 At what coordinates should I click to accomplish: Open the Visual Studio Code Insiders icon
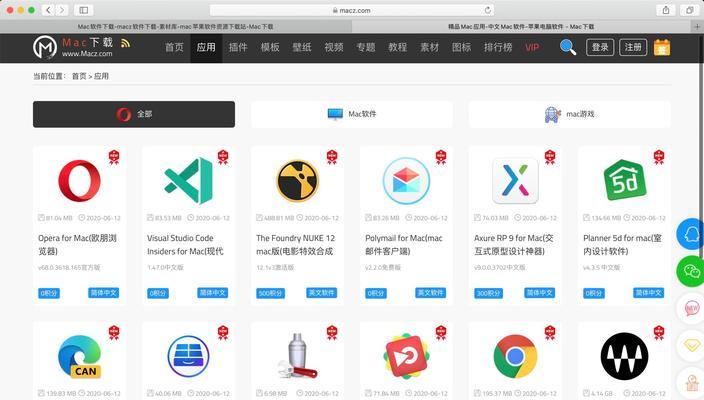coord(189,181)
